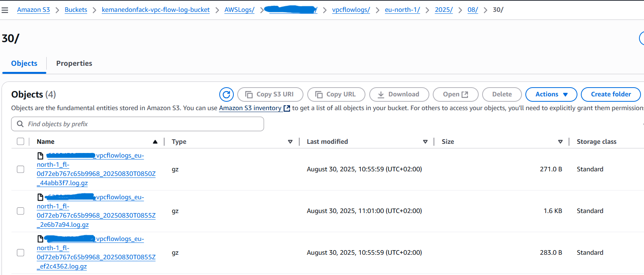Click the 271.0 B size cell
This screenshot has width=644, height=275.
coord(551,169)
